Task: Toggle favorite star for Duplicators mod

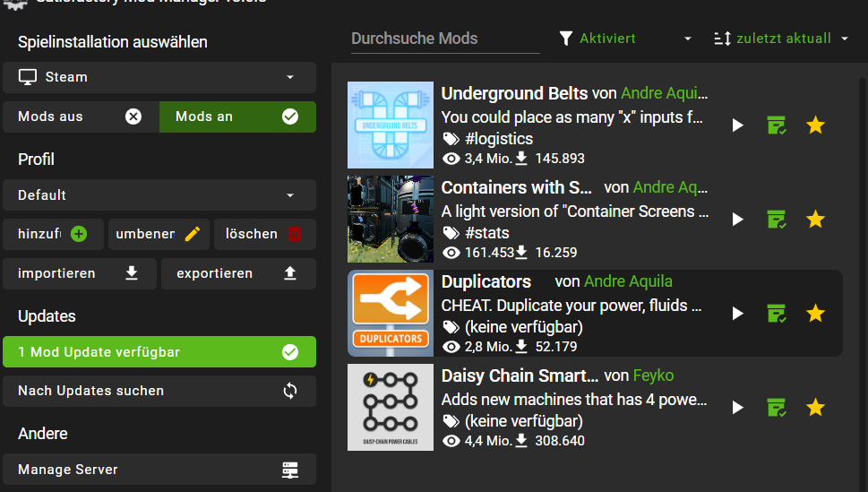Action: point(815,314)
